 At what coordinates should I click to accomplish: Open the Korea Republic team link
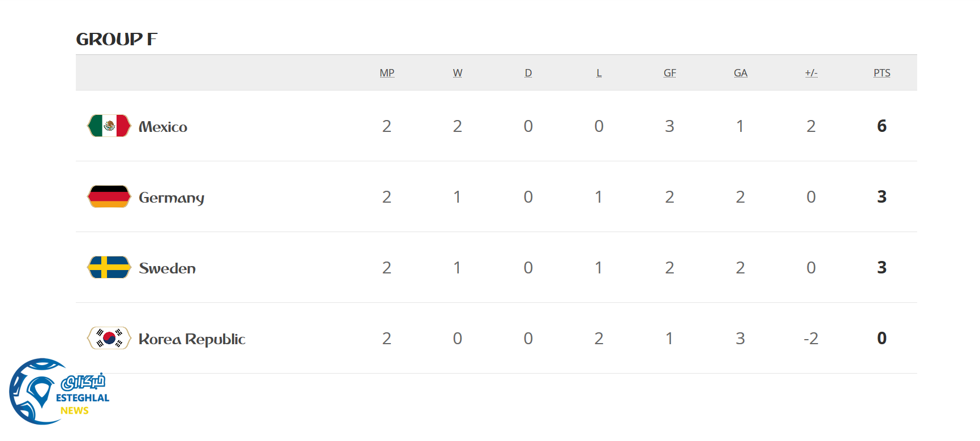(x=192, y=339)
